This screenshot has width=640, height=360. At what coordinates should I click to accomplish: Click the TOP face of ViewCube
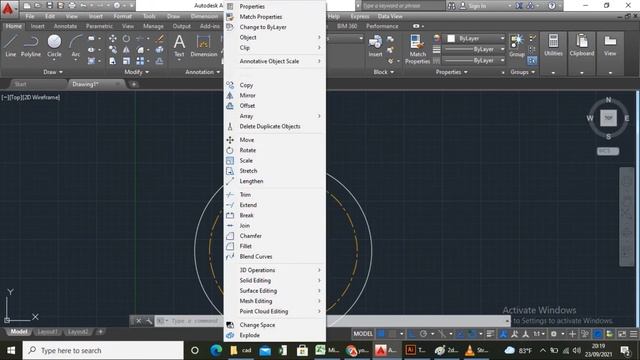point(608,118)
